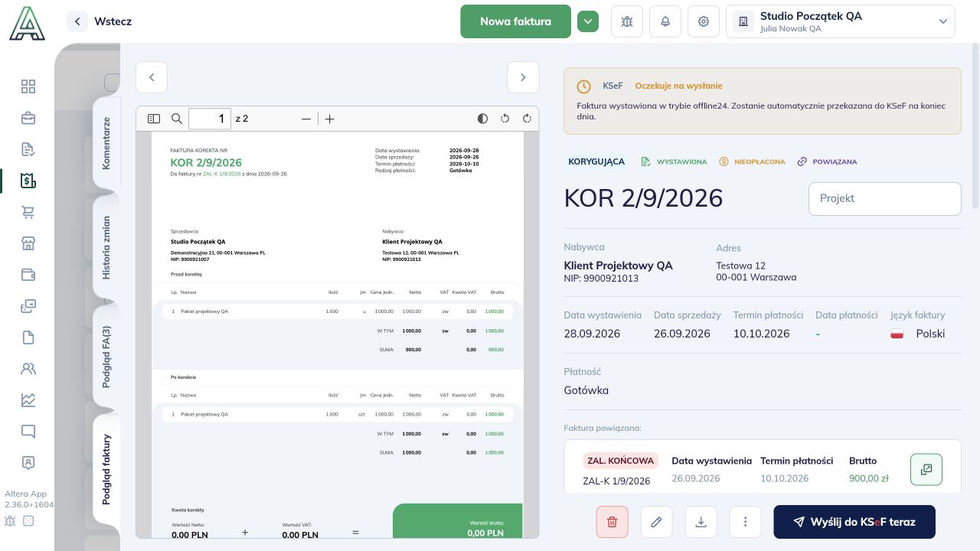980x551 pixels.
Task: Click invoice title KOR 2/9/2026 heading
Action: pyautogui.click(x=643, y=198)
